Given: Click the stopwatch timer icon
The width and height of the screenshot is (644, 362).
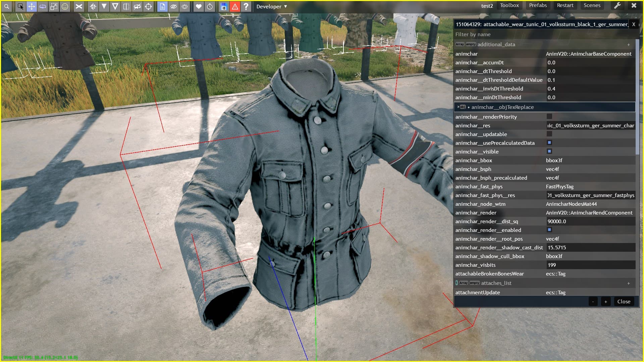Looking at the screenshot, I should 210,6.
